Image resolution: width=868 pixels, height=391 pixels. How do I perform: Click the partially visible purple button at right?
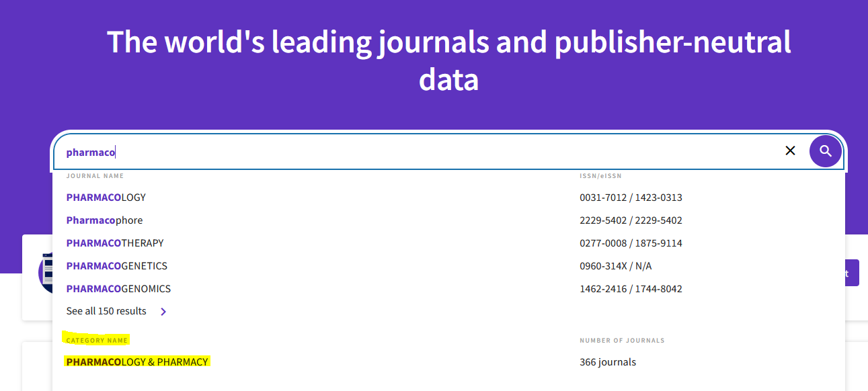coord(851,273)
